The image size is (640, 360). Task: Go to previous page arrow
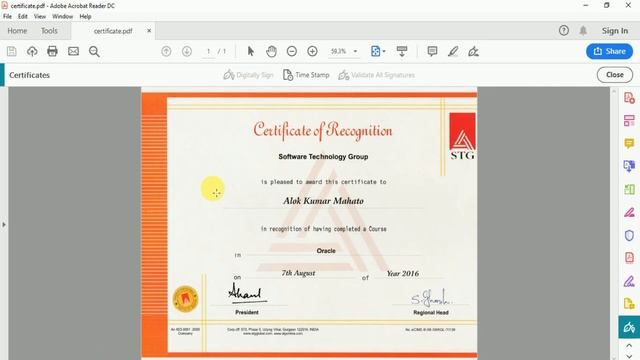click(166, 51)
